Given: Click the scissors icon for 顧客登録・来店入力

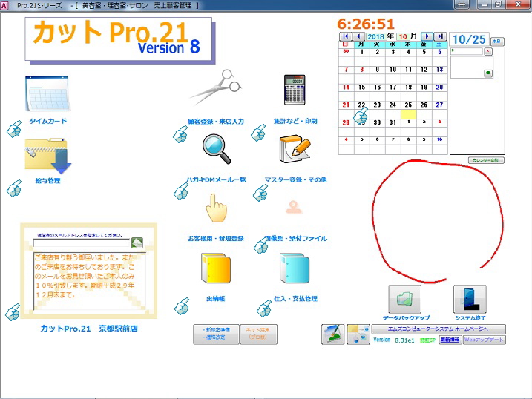Looking at the screenshot, I should 216,88.
